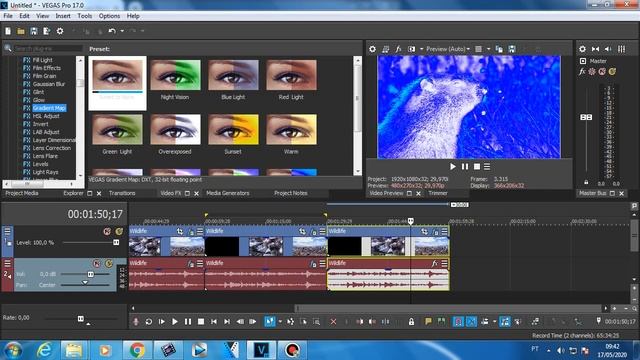The width and height of the screenshot is (640, 360).
Task: Choose the Overexposed preset thumbnail
Action: pyautogui.click(x=176, y=129)
